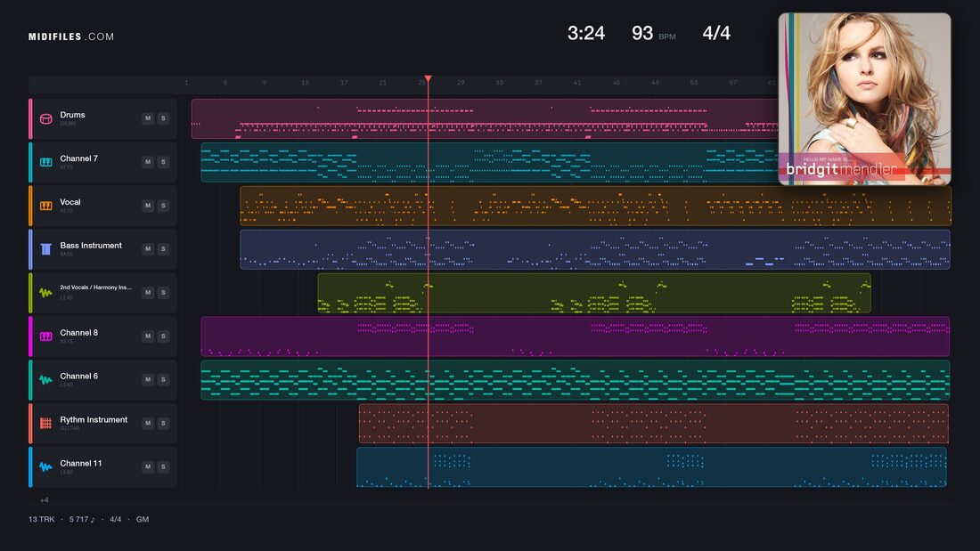Click the red Rythm Instrument MIDI clip
The width and height of the screenshot is (980, 551).
coord(653,424)
